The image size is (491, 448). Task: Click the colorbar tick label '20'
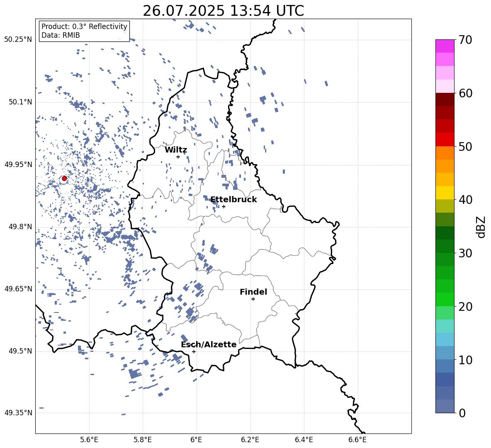pos(465,307)
